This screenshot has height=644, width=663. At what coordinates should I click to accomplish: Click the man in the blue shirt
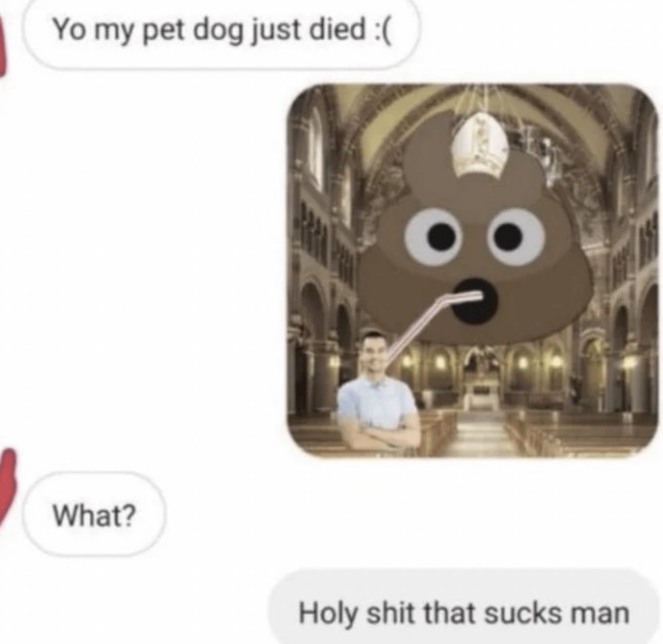tap(377, 393)
